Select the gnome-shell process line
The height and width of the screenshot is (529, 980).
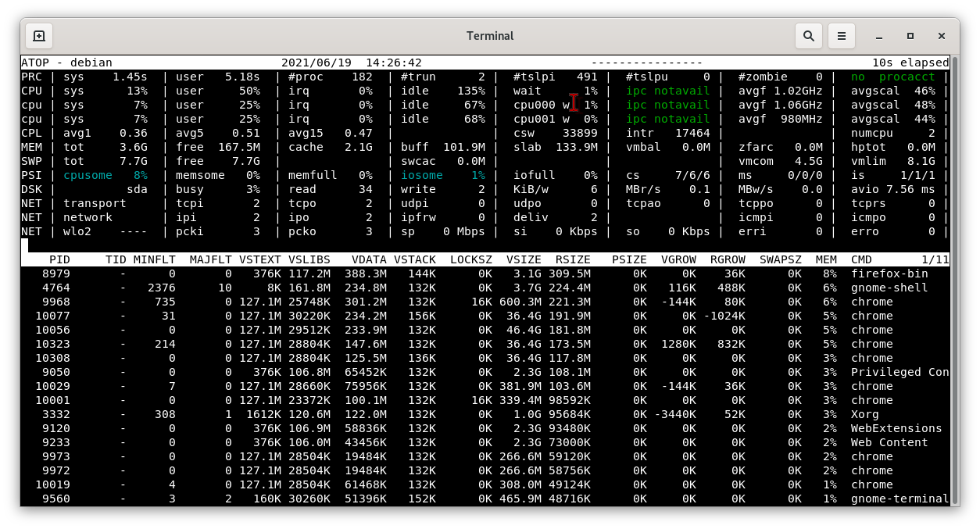click(x=485, y=288)
